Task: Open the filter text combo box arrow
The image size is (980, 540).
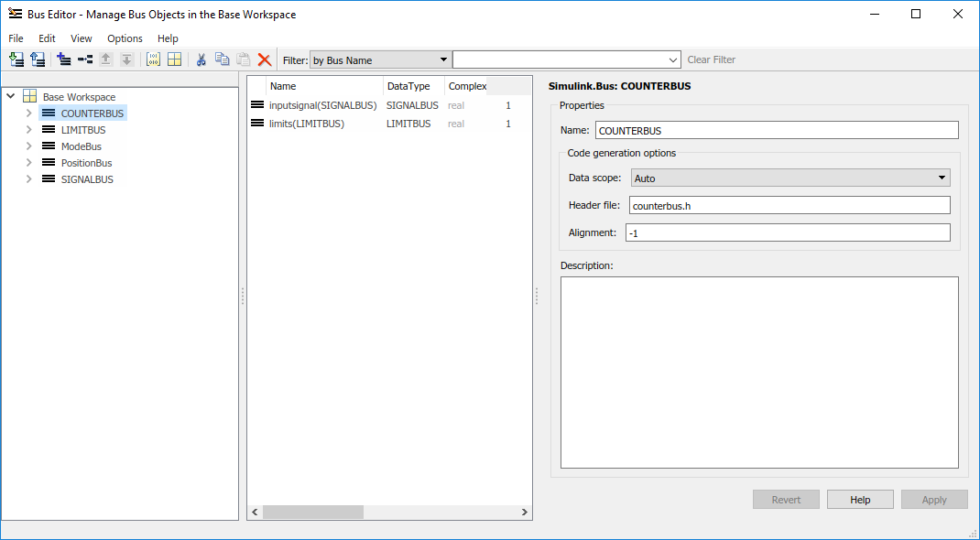Action: 672,59
